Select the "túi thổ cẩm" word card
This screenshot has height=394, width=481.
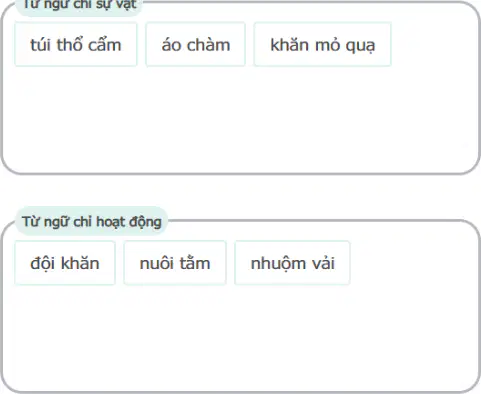(x=76, y=44)
